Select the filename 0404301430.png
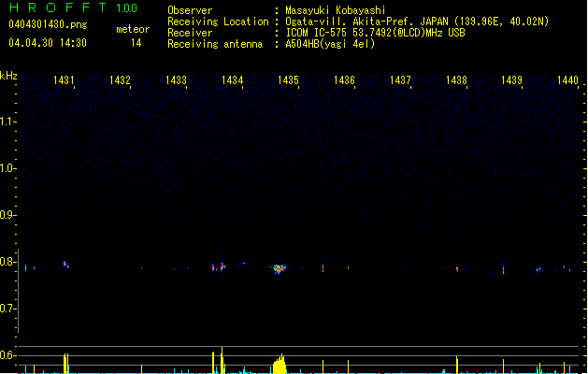Screen dimensions: 588x374 (48, 24)
